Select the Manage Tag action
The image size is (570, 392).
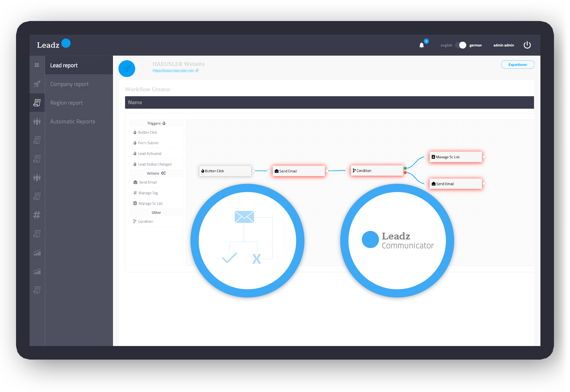[x=156, y=193]
